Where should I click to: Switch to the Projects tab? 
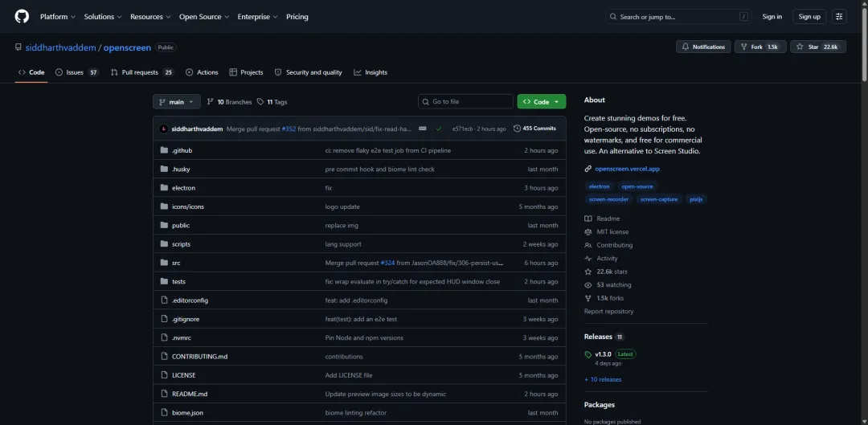(247, 72)
